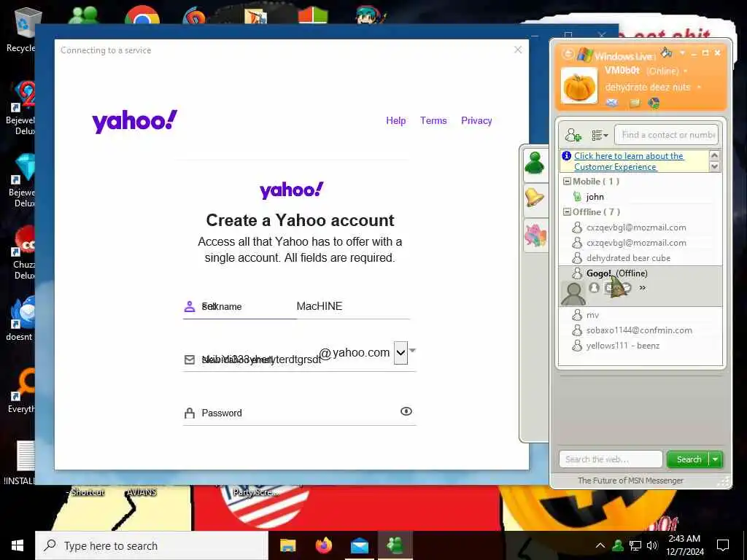This screenshot has height=560, width=747.
Task: Click the last name field containing MacHINE
Action: 353,307
